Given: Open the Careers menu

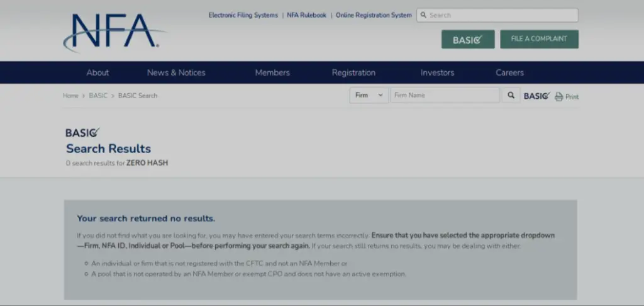Looking at the screenshot, I should coord(509,73).
